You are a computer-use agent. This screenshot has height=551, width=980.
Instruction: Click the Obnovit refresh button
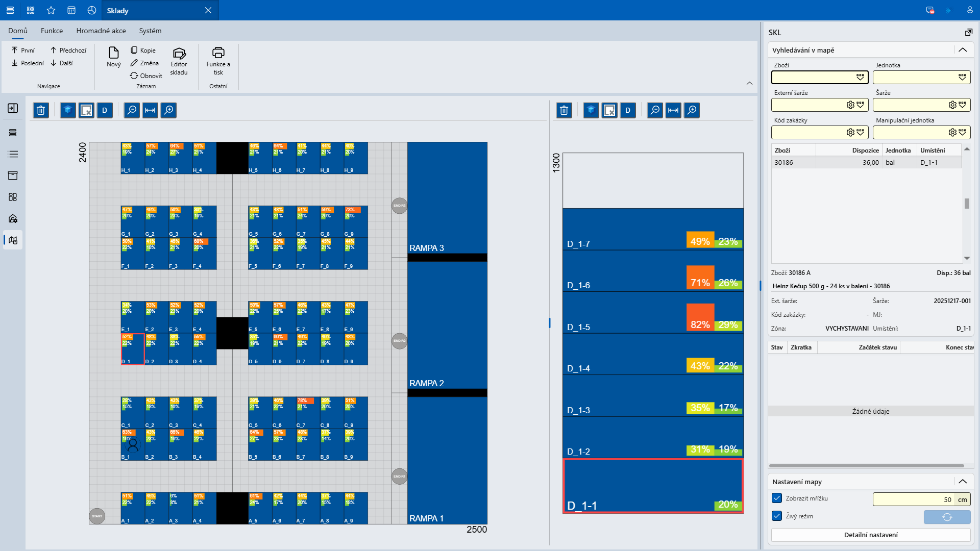pos(146,76)
